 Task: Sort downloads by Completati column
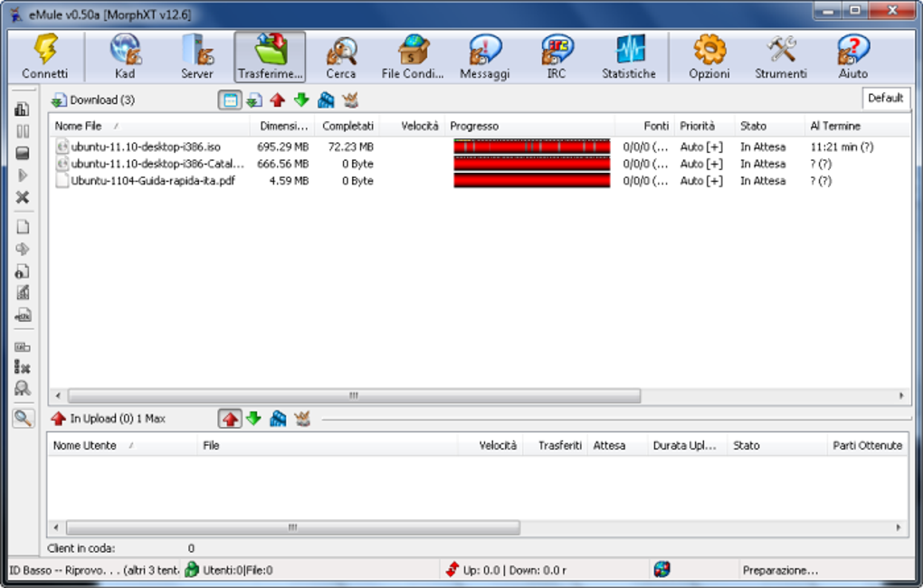347,126
